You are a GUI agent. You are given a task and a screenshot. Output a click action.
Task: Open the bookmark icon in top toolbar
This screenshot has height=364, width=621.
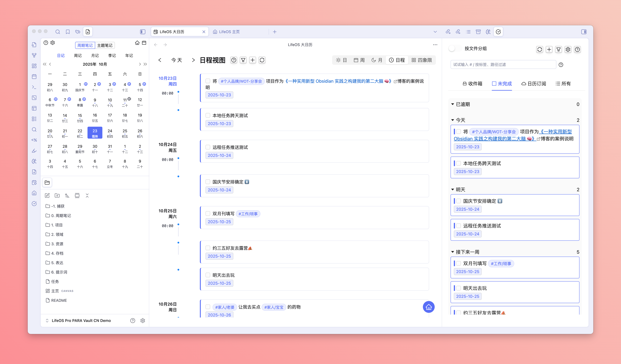click(68, 32)
